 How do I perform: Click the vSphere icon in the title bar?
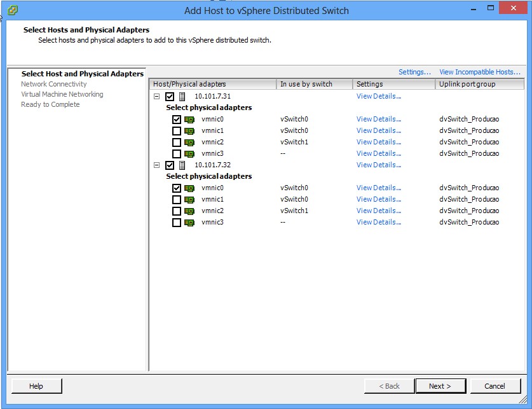click(12, 10)
